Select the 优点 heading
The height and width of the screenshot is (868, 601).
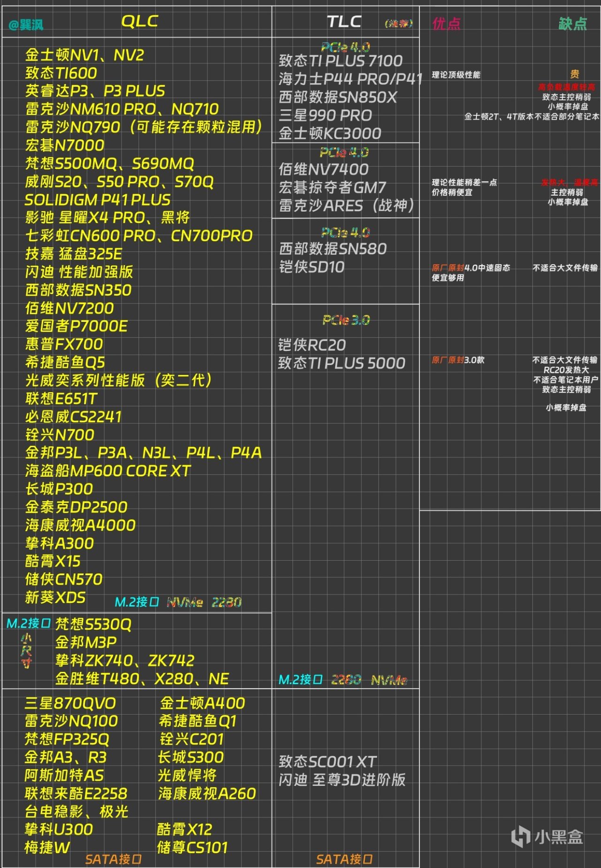click(x=446, y=23)
